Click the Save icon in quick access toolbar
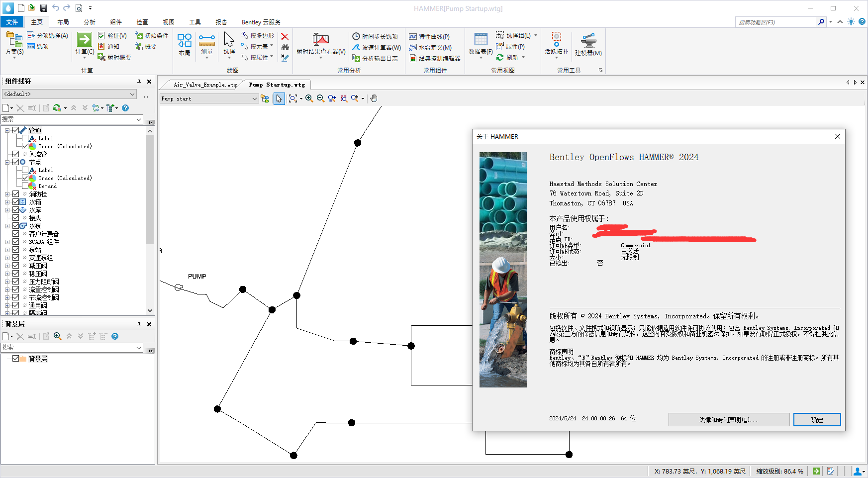This screenshot has width=868, height=478. (43, 8)
